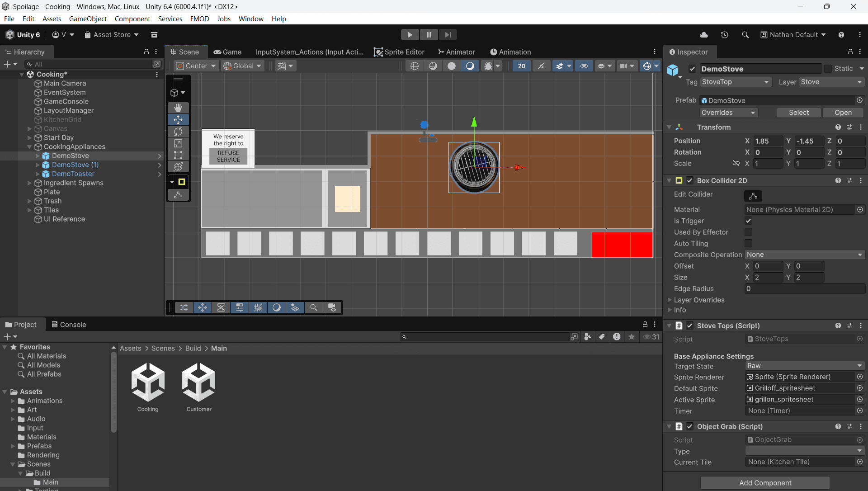Open the Target State dropdown showing Raw
Screen dimensions: 868x491
point(805,366)
